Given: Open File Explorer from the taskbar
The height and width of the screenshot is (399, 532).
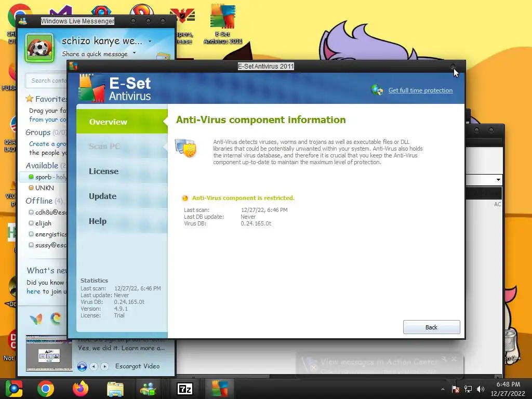Looking at the screenshot, I should (115, 389).
